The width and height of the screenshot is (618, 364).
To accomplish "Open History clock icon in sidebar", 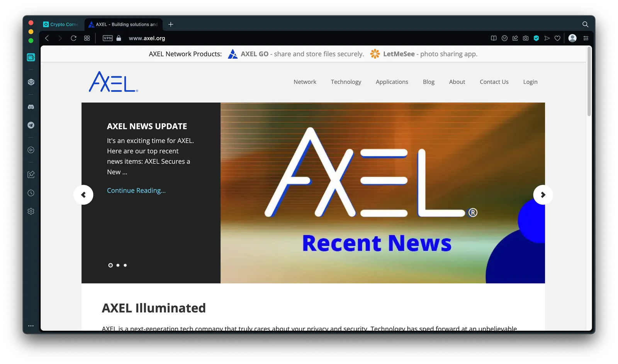I will [31, 193].
